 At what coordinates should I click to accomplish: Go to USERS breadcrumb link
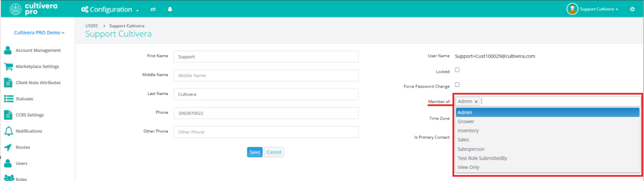point(92,26)
